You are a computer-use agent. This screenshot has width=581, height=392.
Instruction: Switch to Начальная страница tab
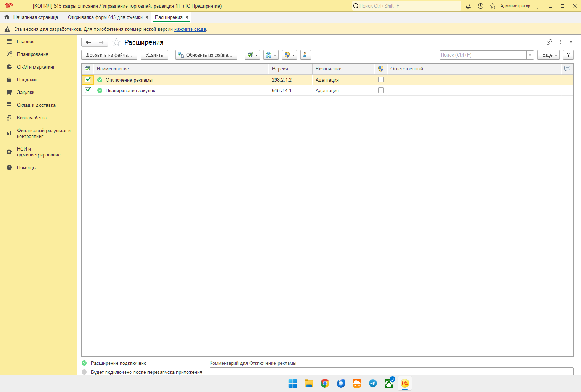point(32,17)
